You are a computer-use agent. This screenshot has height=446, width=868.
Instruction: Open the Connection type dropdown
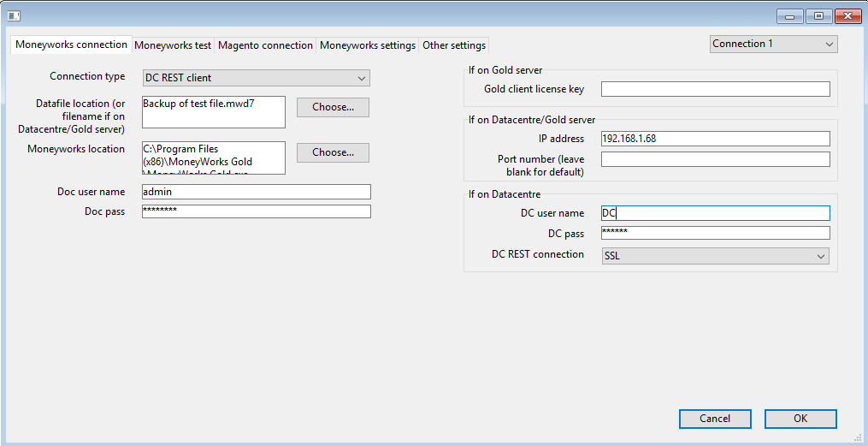[256, 78]
